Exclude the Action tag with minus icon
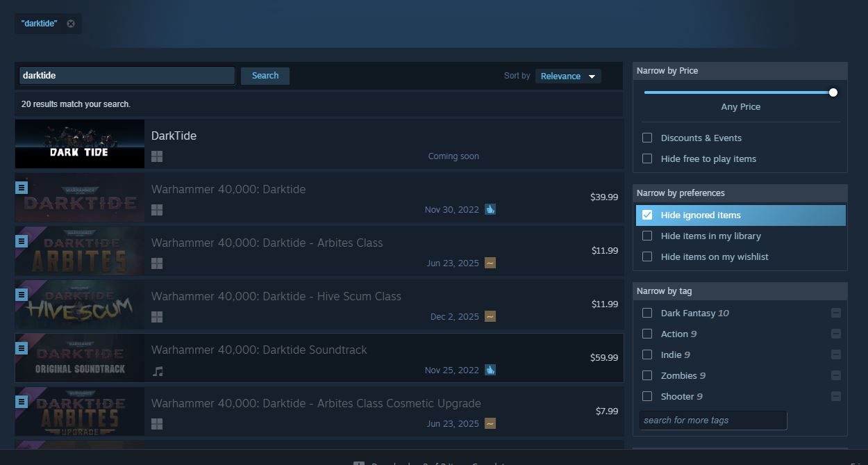This screenshot has height=465, width=868. 836,334
